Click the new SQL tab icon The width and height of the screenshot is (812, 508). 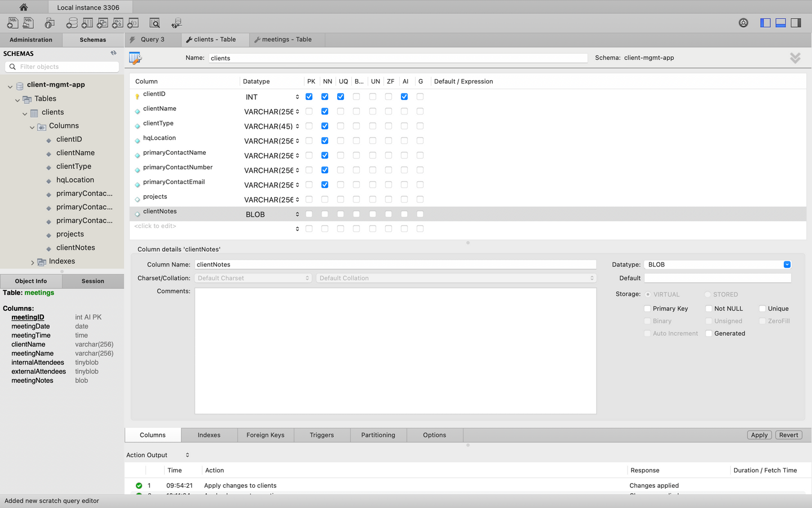coord(12,23)
